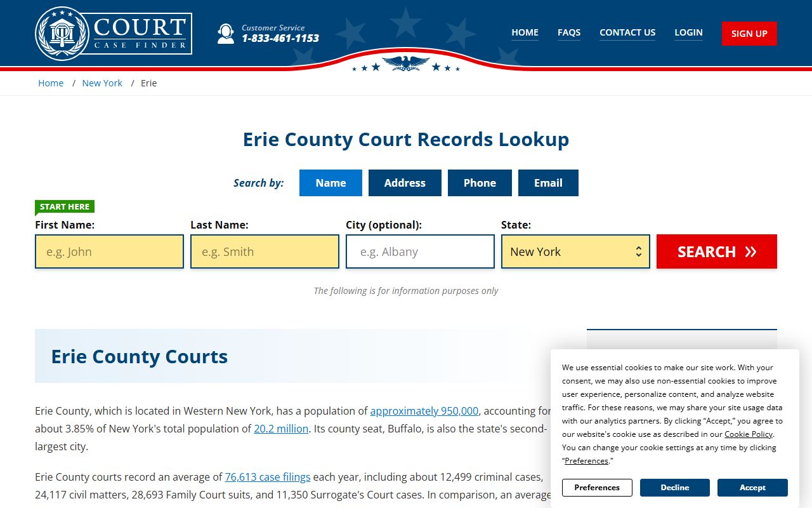Open the 20.2 million link

(x=281, y=429)
